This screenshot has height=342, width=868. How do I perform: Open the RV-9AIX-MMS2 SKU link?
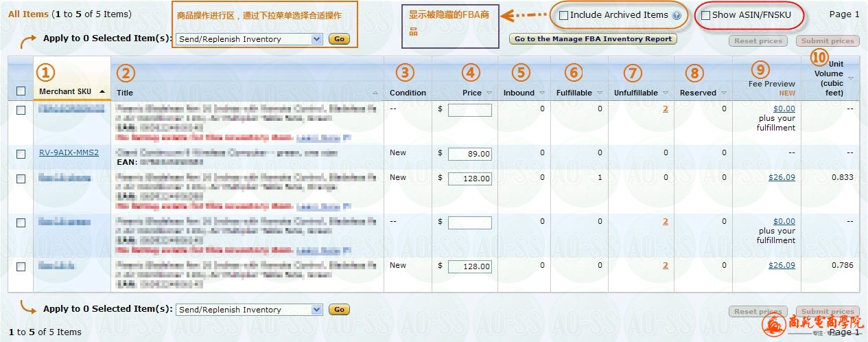(x=69, y=152)
